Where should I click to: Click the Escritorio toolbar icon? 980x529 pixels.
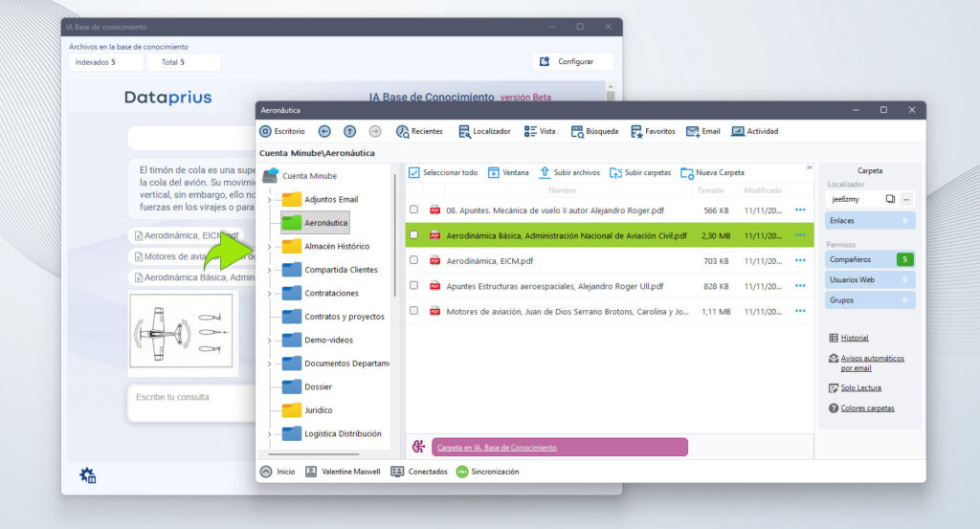point(266,131)
